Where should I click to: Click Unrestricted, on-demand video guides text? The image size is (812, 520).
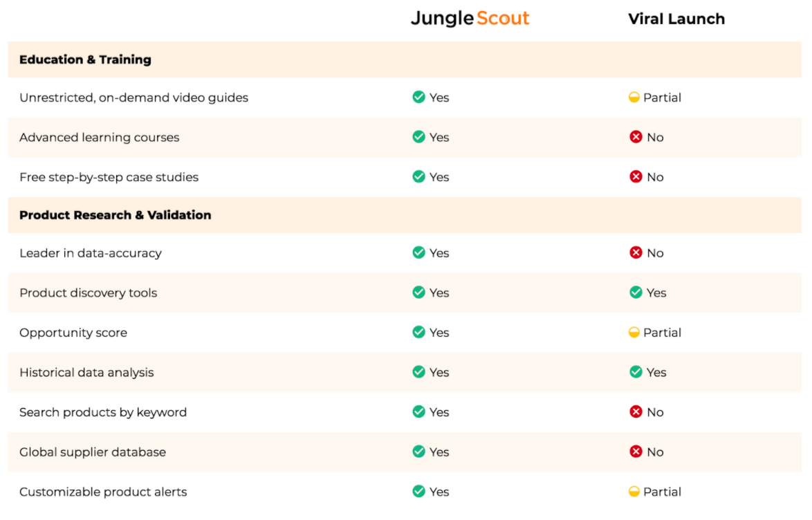pyautogui.click(x=133, y=98)
